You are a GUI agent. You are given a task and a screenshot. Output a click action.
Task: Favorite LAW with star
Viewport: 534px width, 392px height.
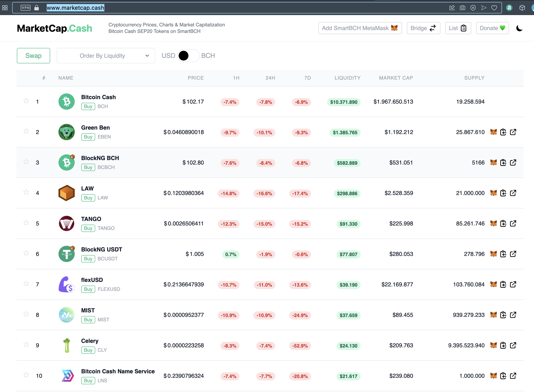(x=26, y=192)
